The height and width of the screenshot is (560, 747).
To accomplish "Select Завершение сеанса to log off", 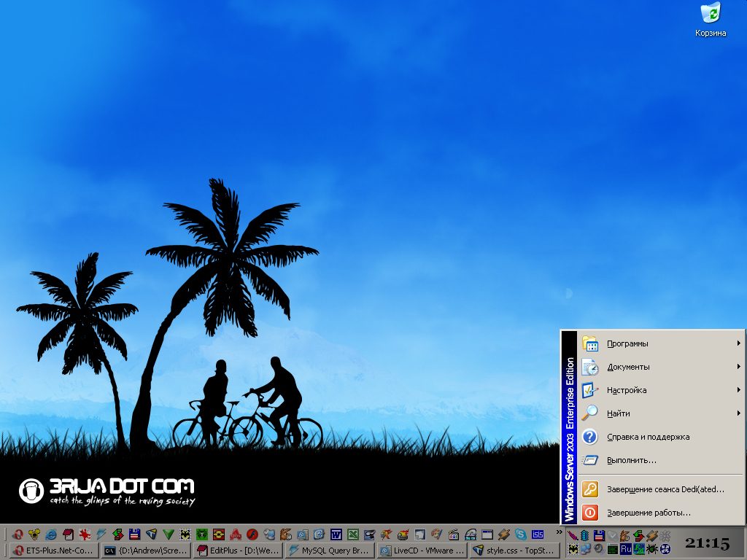I will (x=665, y=489).
